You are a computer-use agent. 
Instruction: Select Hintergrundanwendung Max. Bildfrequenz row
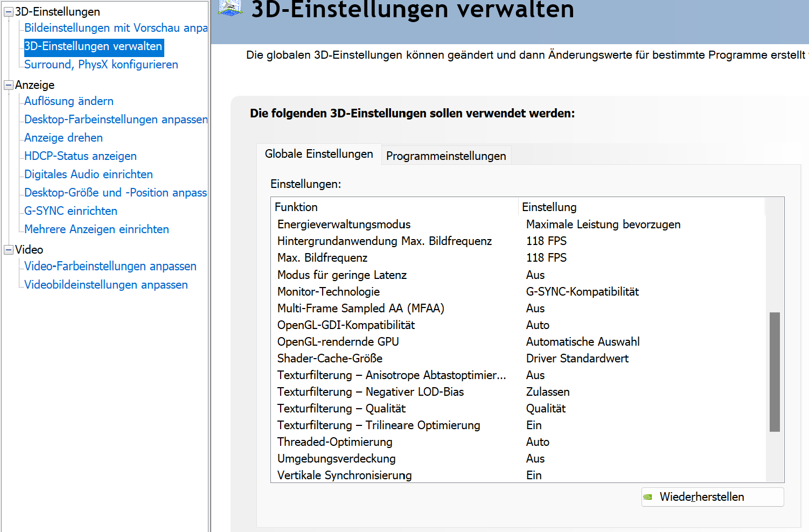coord(518,241)
